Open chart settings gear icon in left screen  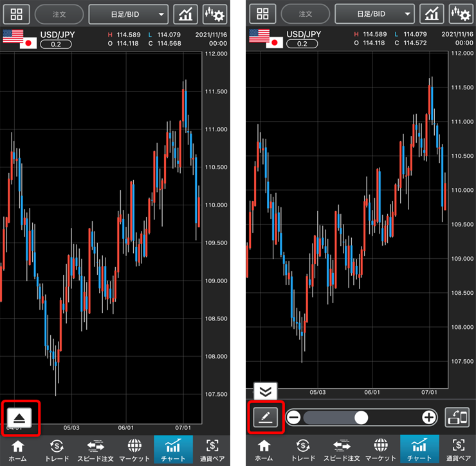(x=214, y=14)
